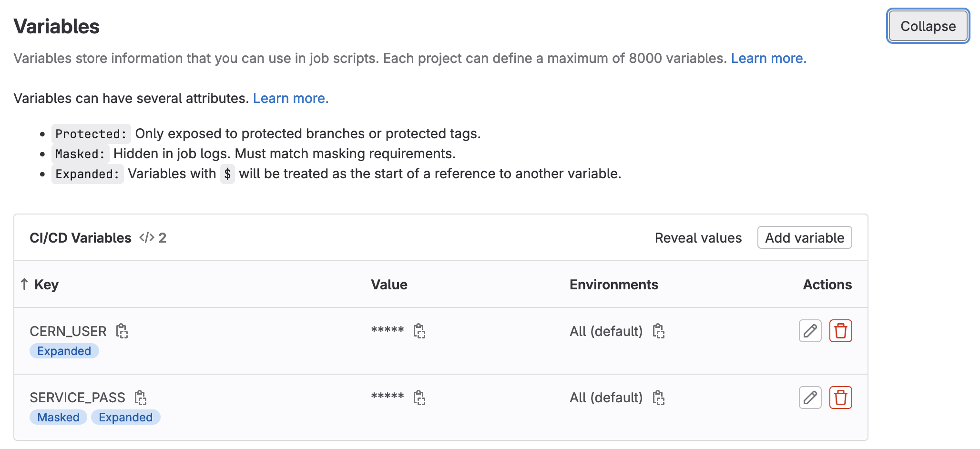980x449 pixels.
Task: Add a new CI/CD variable
Action: [x=805, y=237]
